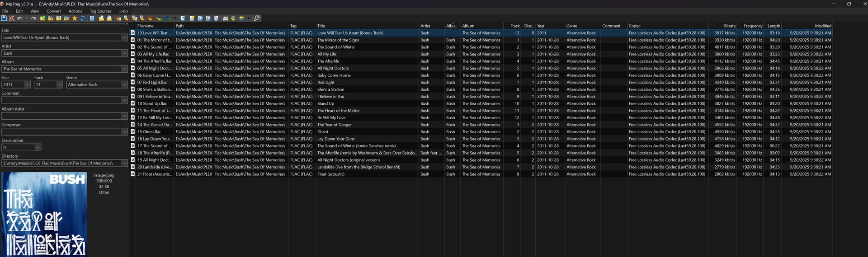Screen dimensions: 868x257
Task: Click the Redo arrow icon
Action: pyautogui.click(x=33, y=19)
